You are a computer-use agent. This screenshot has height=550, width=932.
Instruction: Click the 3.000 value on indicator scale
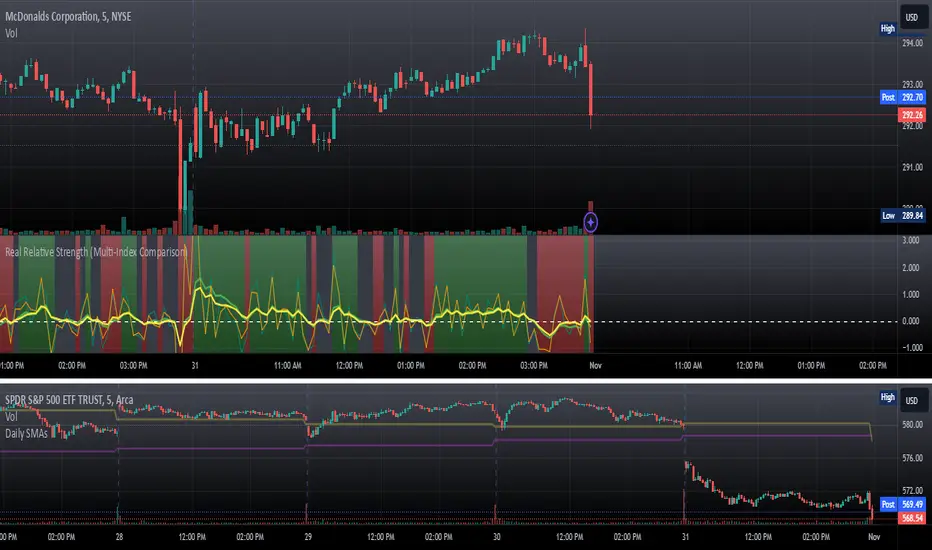(x=911, y=241)
